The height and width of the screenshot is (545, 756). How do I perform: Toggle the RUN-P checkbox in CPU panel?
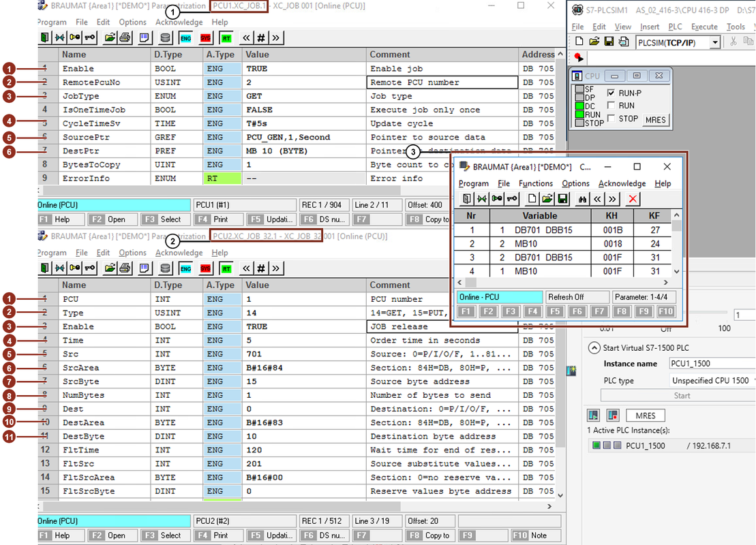click(611, 93)
